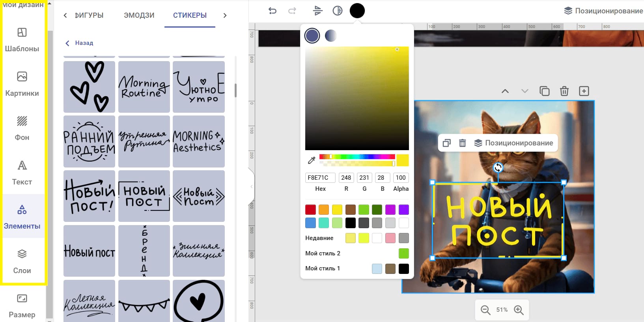Open the opacity/contrast circle icon
The height and width of the screenshot is (322, 644).
pyautogui.click(x=338, y=11)
